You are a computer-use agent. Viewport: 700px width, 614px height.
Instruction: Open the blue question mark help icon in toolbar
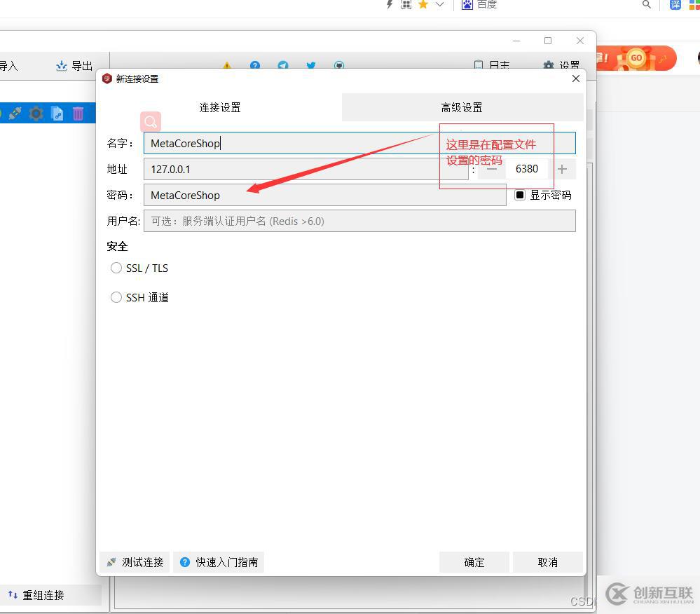click(x=255, y=66)
